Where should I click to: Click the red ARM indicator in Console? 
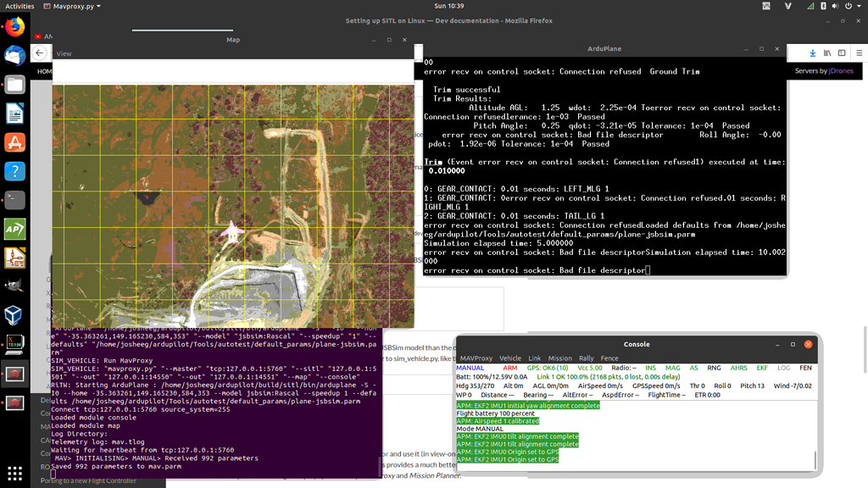click(x=509, y=369)
